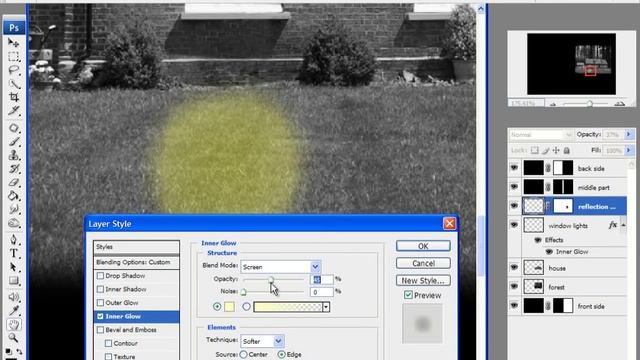640x360 pixels.
Task: Click the Ps logo atop the toolbox
Action: click(14, 27)
